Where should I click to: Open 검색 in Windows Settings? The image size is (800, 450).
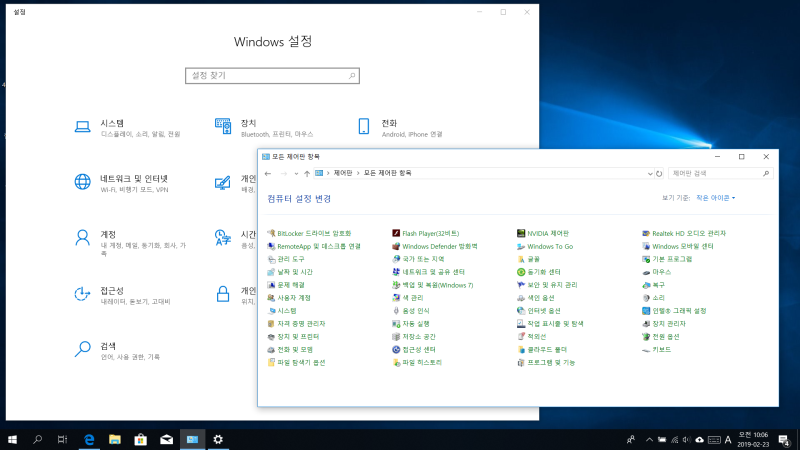click(x=117, y=351)
